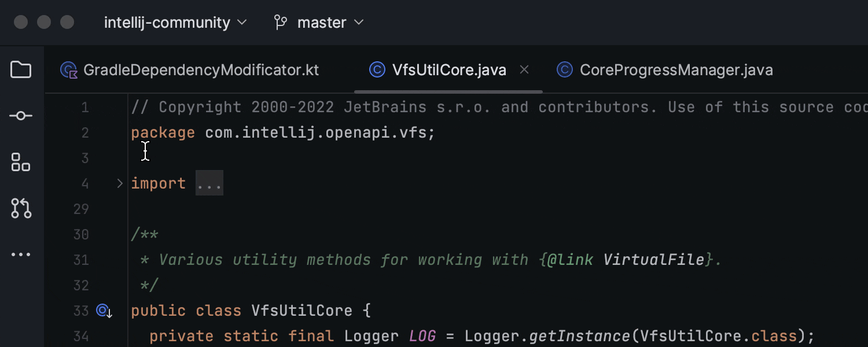Image resolution: width=868 pixels, height=347 pixels.
Task: Click the Kotlin file icon on GradleDependencyModificator tab
Action: [x=68, y=69]
